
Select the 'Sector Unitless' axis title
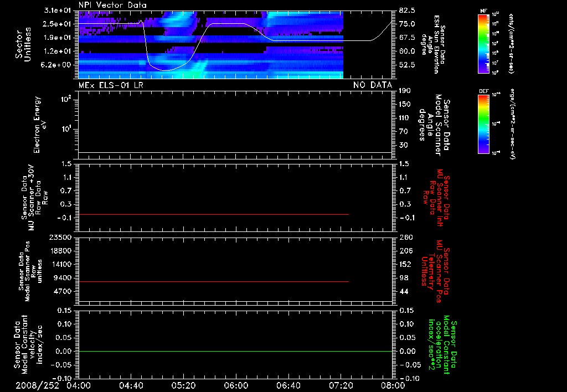(23, 44)
